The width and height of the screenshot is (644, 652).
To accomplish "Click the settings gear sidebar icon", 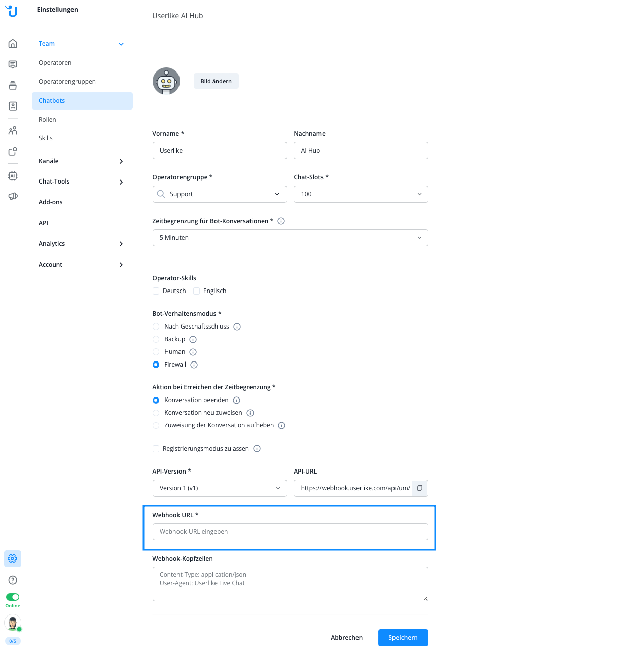I will pyautogui.click(x=13, y=559).
